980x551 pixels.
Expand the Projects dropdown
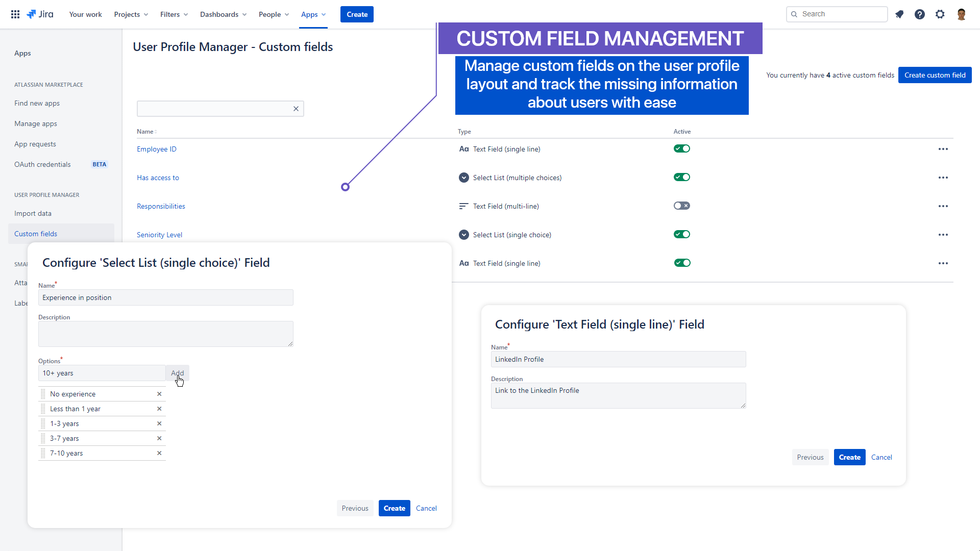click(x=131, y=14)
